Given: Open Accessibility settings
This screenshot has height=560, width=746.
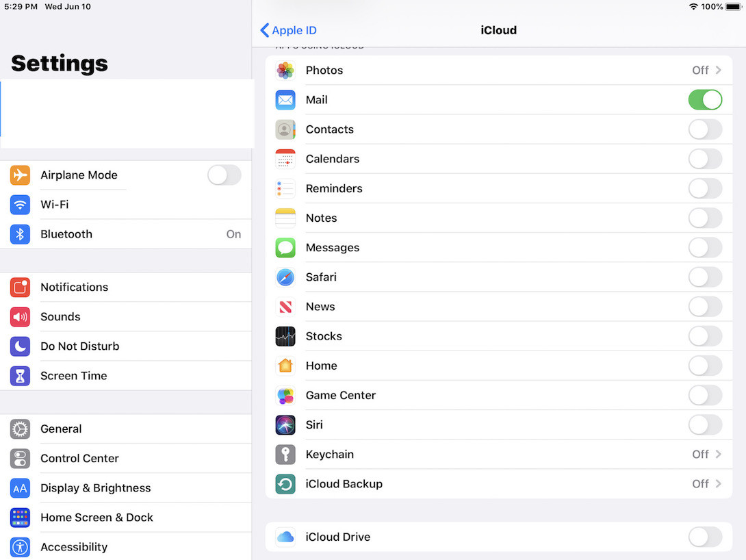Looking at the screenshot, I should tap(126, 546).
